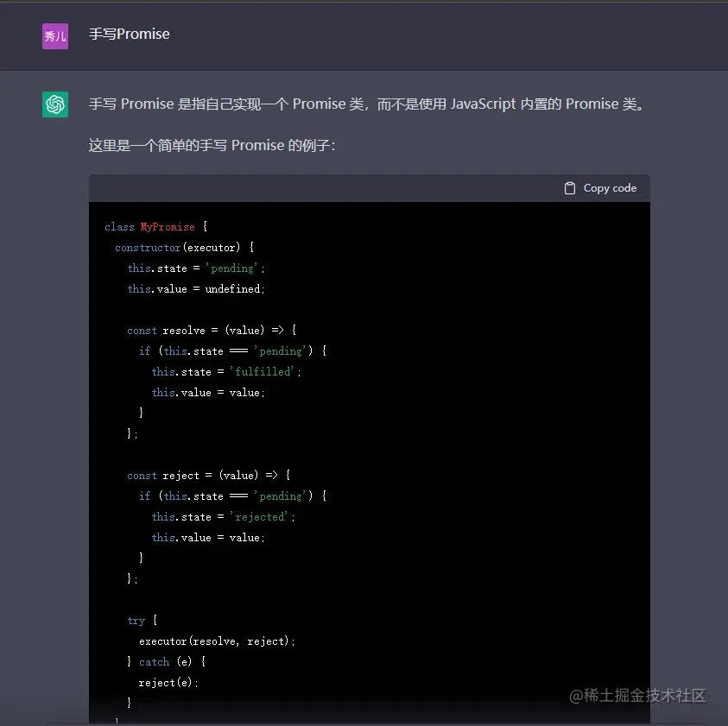Click the line } catch (e) {
This screenshot has height=726, width=728.
(167, 661)
